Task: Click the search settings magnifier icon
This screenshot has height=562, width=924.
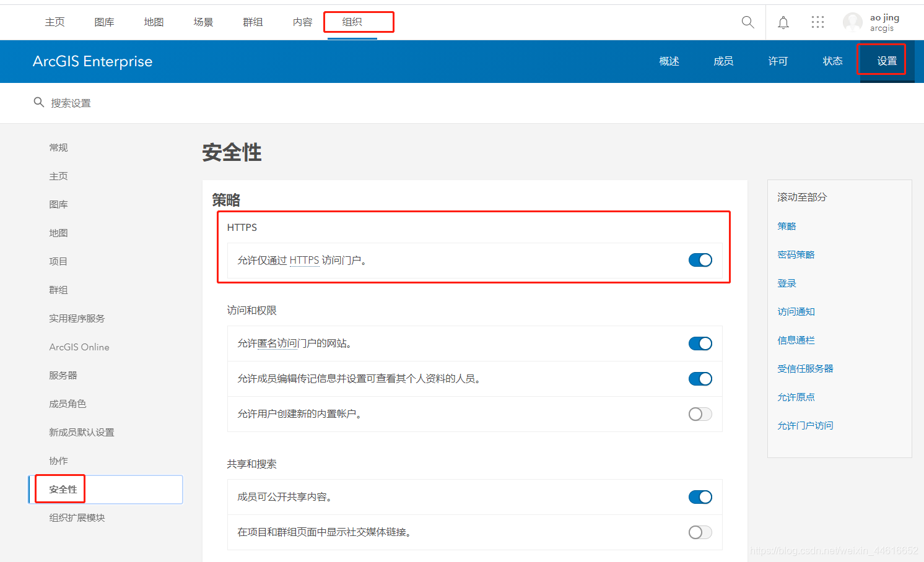Action: tap(38, 102)
